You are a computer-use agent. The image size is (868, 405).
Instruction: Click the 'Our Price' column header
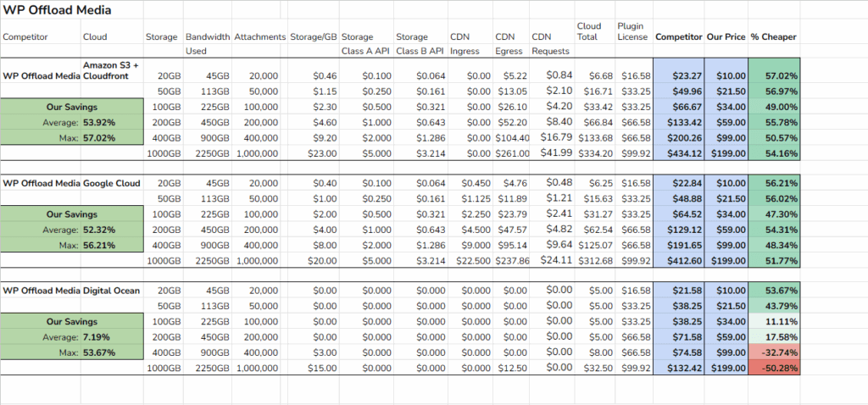(726, 37)
